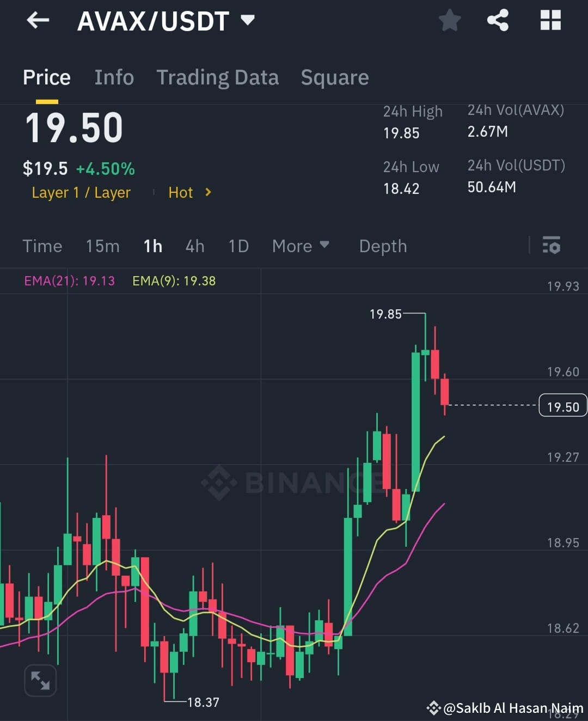
Task: Switch to the Trading Data tab
Action: (x=218, y=77)
